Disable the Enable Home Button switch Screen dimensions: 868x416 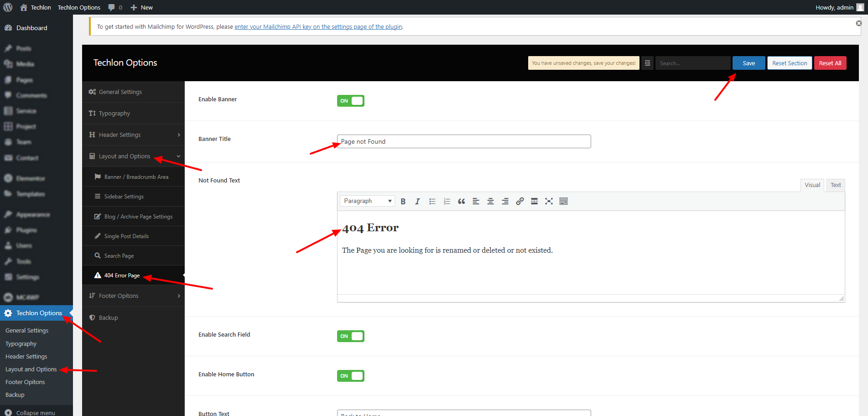(x=350, y=376)
